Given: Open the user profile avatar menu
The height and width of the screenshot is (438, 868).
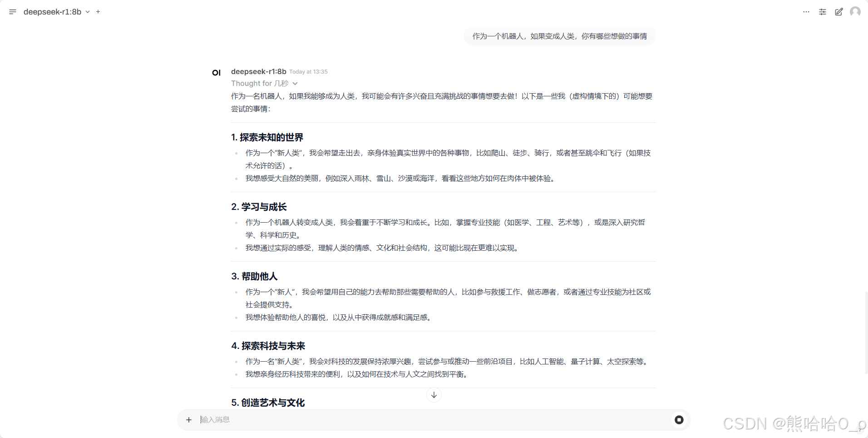Looking at the screenshot, I should click(855, 11).
